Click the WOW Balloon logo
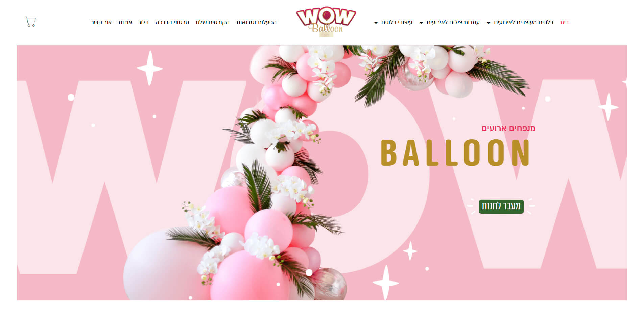This screenshot has width=644, height=319. (326, 22)
